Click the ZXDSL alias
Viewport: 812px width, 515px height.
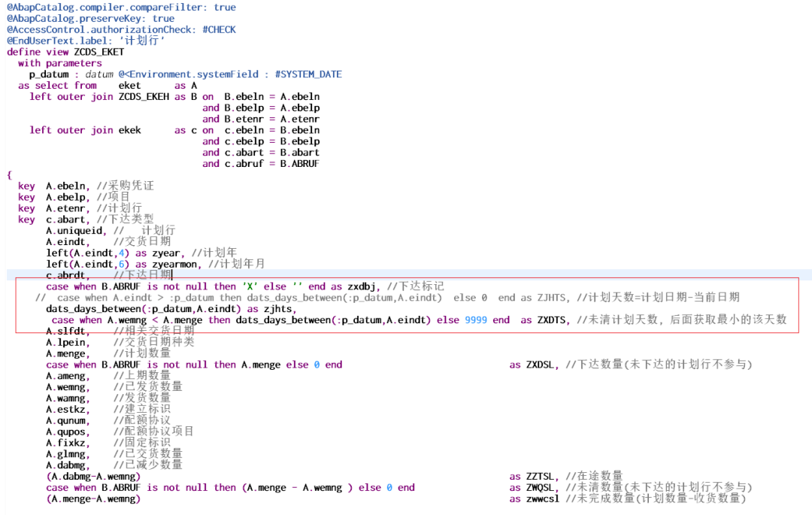click(540, 365)
